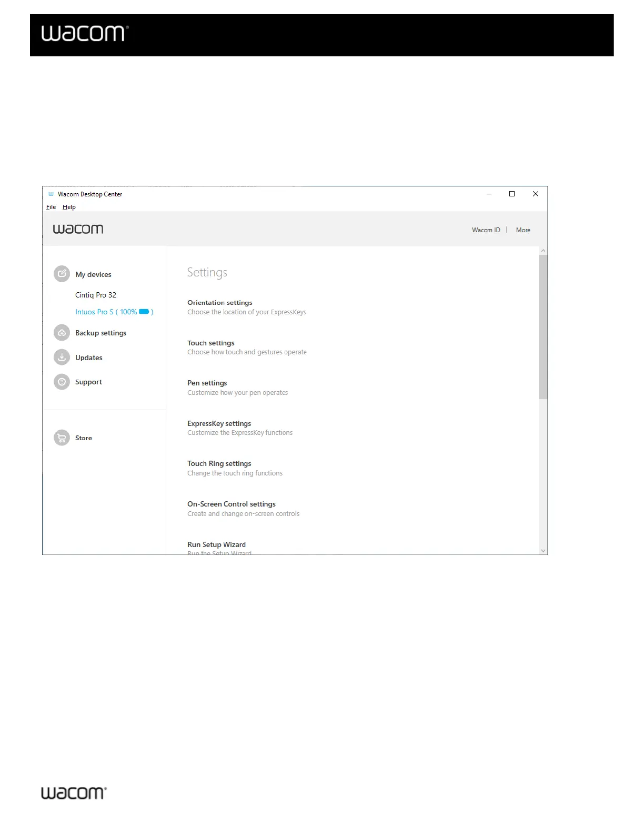Open Pen settings
Image resolution: width=644 pixels, height=834 pixels.
207,383
